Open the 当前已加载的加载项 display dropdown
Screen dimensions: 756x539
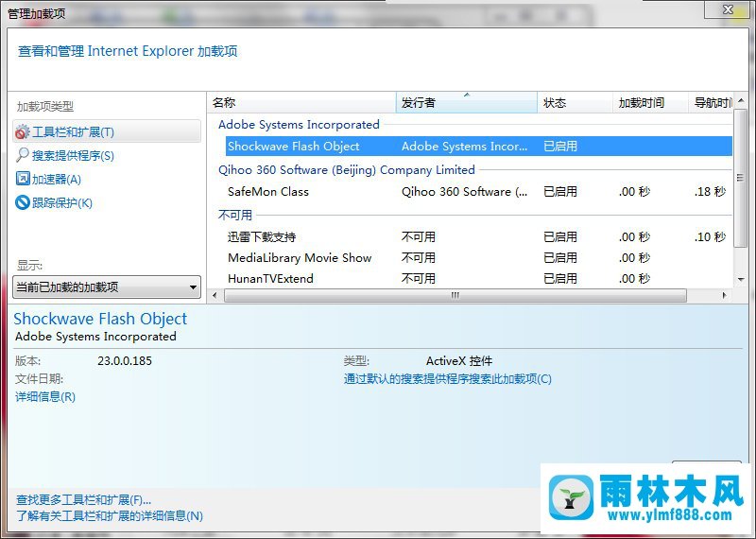click(107, 287)
